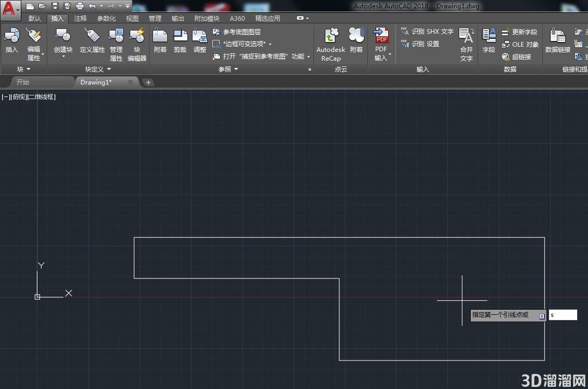Toggle snap to underlays (捕捉到参考底图) function
Viewport: 588px width, 389px height.
(x=262, y=57)
